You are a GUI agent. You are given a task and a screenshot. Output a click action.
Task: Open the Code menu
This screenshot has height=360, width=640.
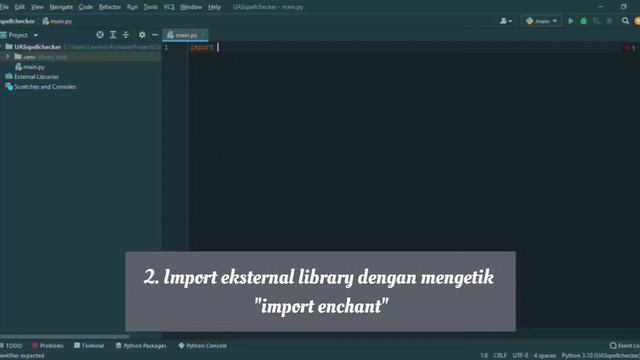coord(86,7)
